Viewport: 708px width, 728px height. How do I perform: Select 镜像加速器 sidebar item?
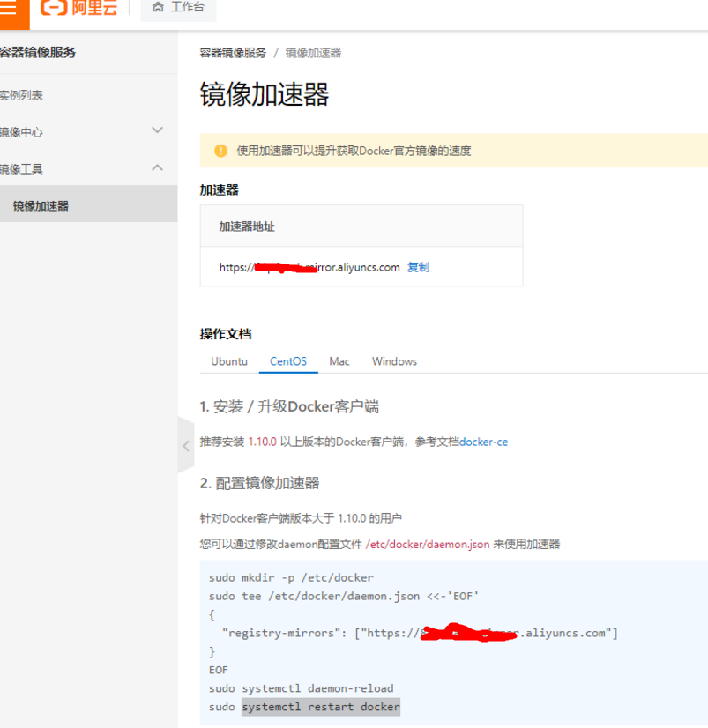88,205
